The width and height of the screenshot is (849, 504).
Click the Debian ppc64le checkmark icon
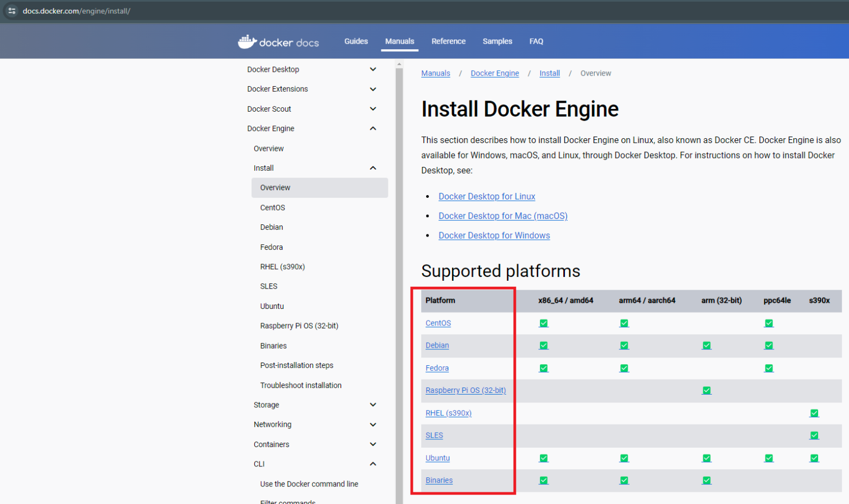768,345
